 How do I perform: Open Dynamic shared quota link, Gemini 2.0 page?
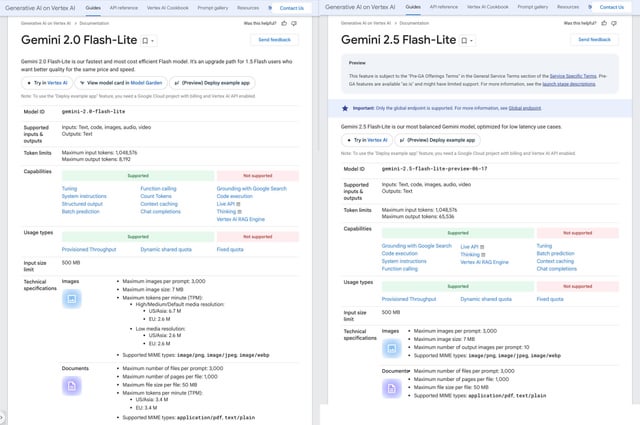pyautogui.click(x=166, y=249)
